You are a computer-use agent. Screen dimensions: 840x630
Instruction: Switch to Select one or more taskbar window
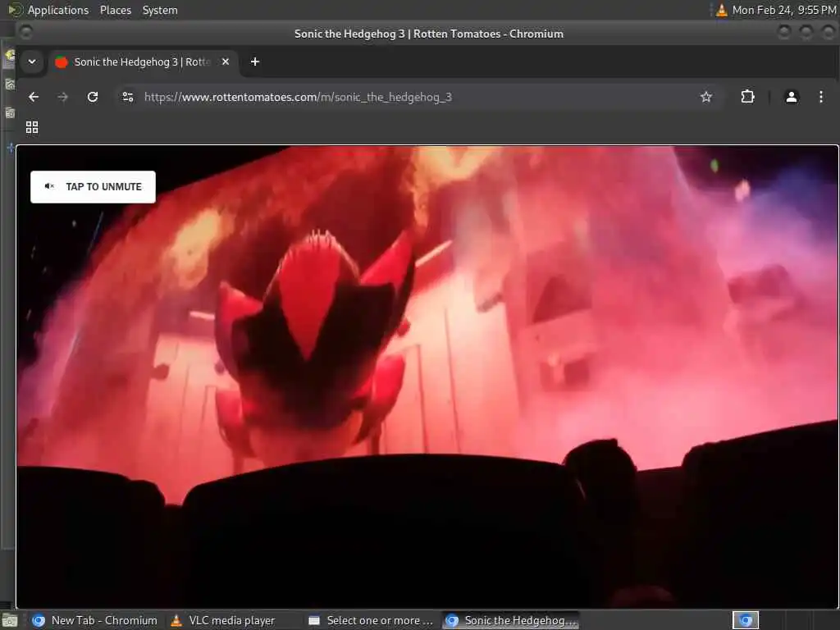click(x=371, y=620)
